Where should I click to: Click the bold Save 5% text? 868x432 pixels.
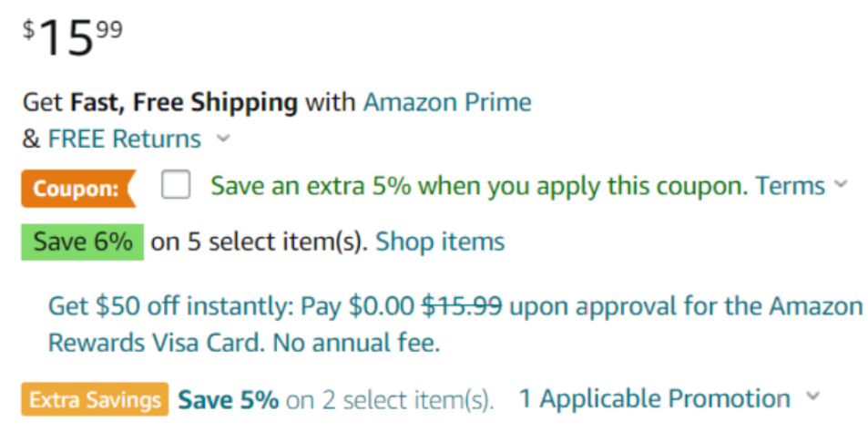point(229,399)
